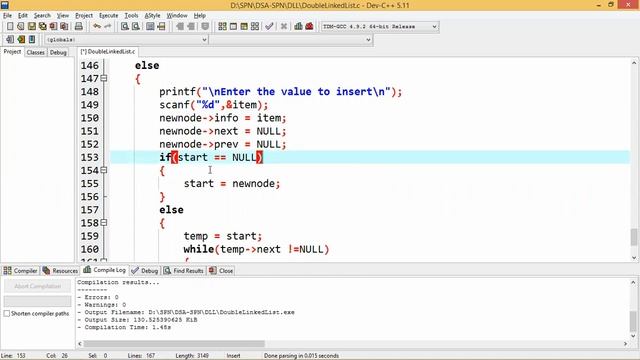Click the Indent toolbar icon
This screenshot has width=640, height=360.
pyautogui.click(x=180, y=27)
